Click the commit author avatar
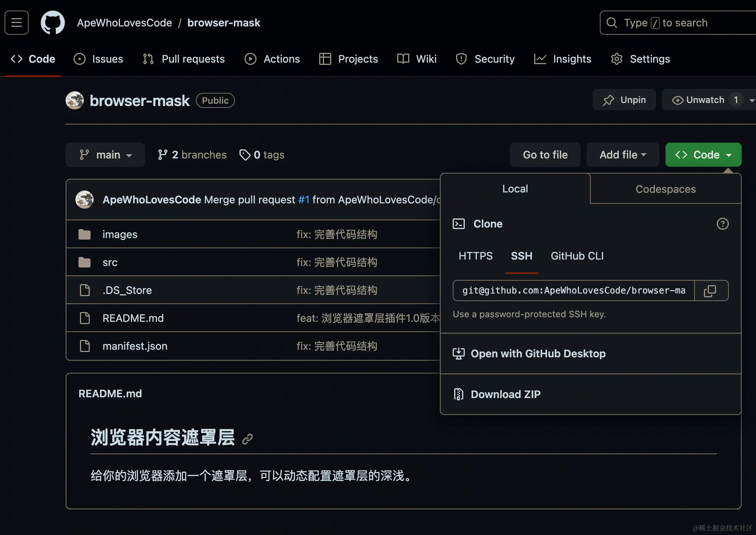 coord(85,200)
